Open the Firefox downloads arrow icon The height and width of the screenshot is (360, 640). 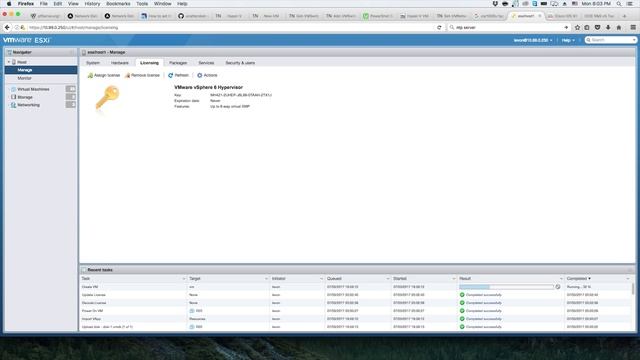click(x=608, y=27)
